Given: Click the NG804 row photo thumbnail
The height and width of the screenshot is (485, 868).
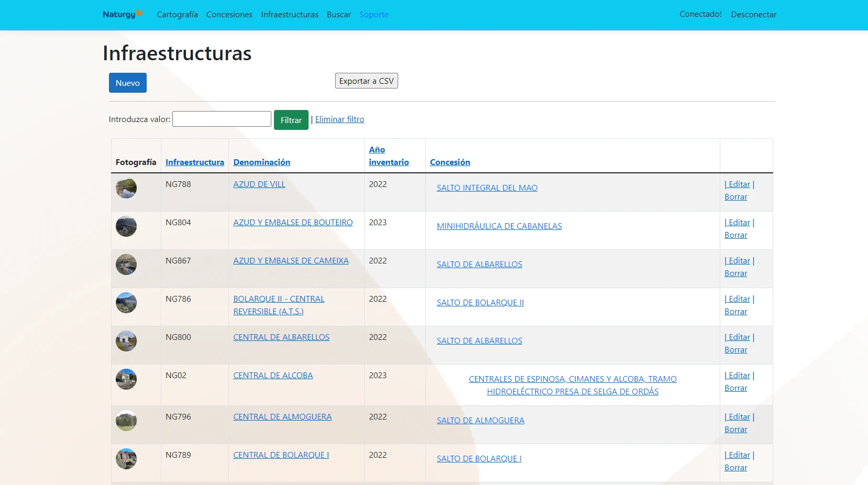Looking at the screenshot, I should (126, 226).
